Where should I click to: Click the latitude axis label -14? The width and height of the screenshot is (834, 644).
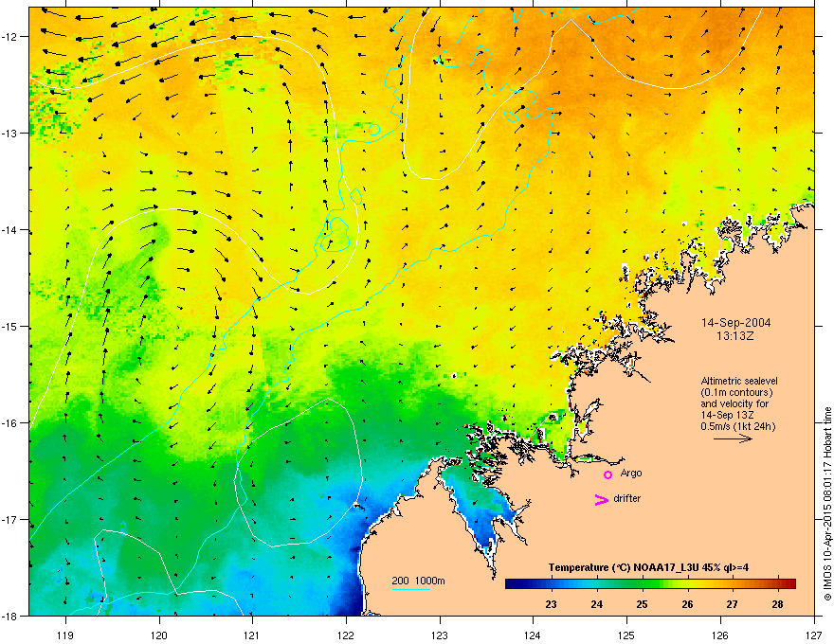(10, 230)
